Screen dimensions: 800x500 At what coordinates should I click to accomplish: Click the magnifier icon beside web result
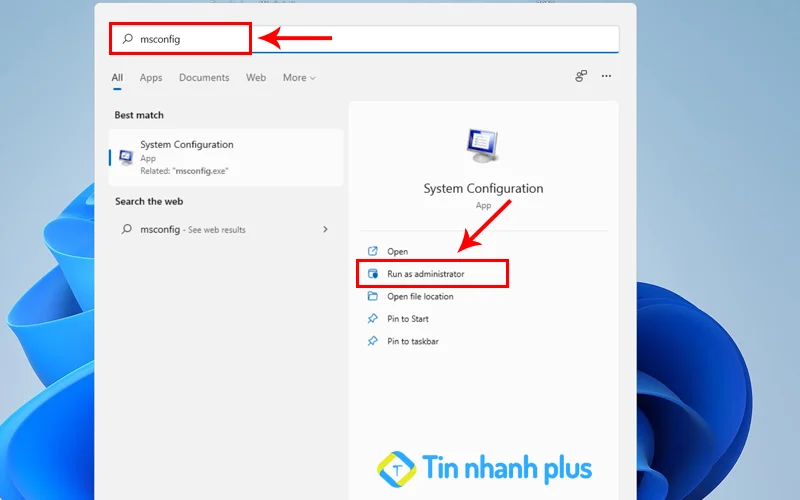[x=127, y=229]
